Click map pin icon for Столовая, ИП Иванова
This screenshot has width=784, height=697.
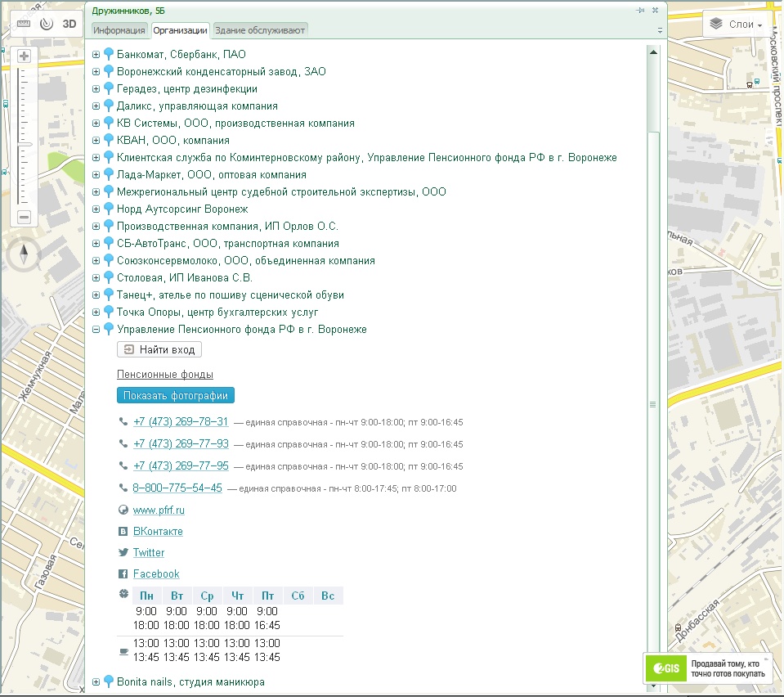[x=109, y=278]
